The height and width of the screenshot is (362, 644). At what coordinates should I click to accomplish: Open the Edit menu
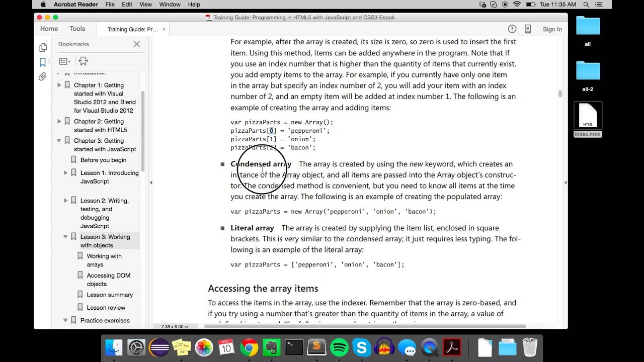127,5
